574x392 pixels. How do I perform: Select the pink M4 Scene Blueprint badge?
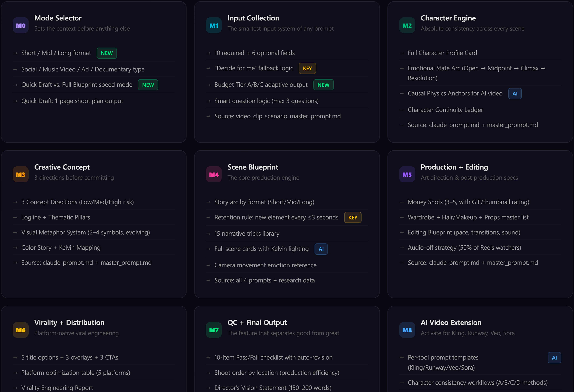pos(214,174)
